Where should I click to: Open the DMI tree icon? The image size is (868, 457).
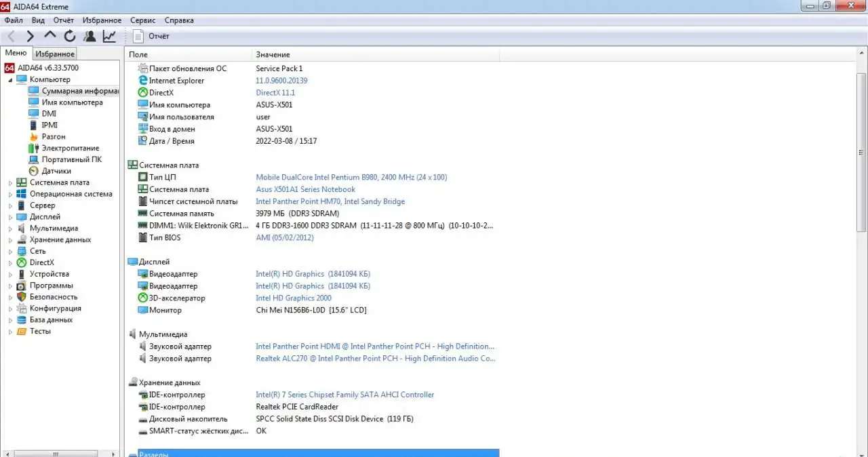34,114
